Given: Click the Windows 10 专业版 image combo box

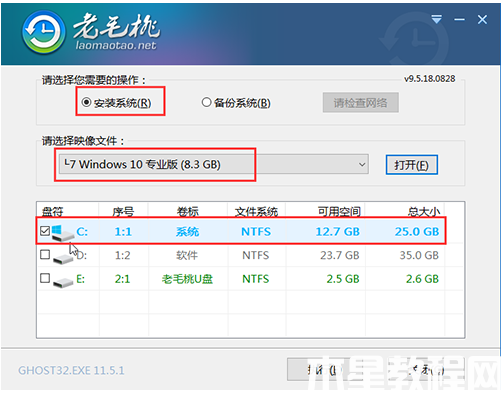Looking at the screenshot, I should coord(214,164).
